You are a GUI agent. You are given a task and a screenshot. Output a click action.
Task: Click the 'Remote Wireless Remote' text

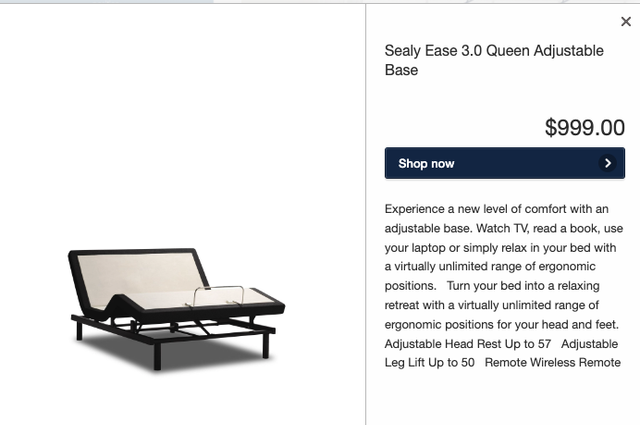(x=553, y=363)
